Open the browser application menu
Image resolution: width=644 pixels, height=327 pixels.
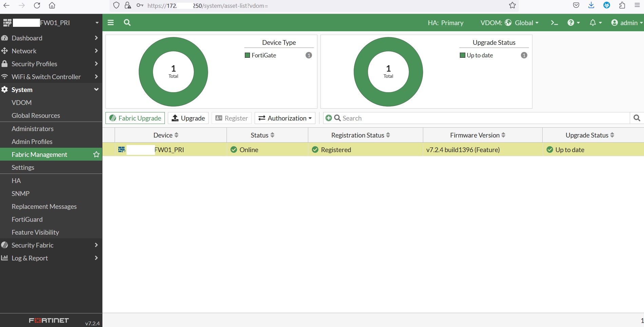click(x=637, y=5)
